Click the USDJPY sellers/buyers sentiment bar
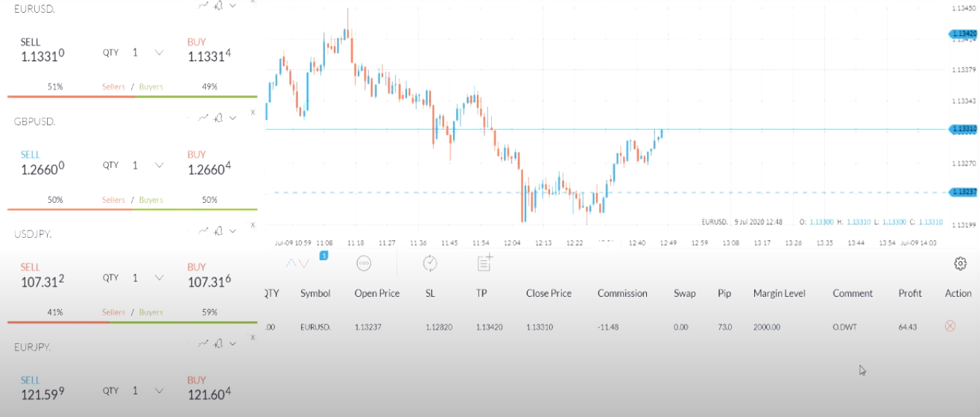This screenshot has width=980, height=417. 132,322
